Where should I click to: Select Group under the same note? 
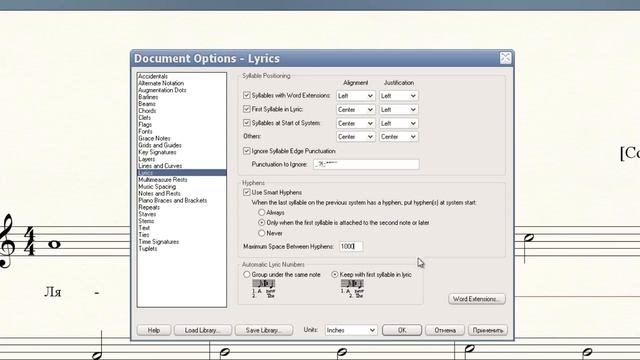(247, 275)
